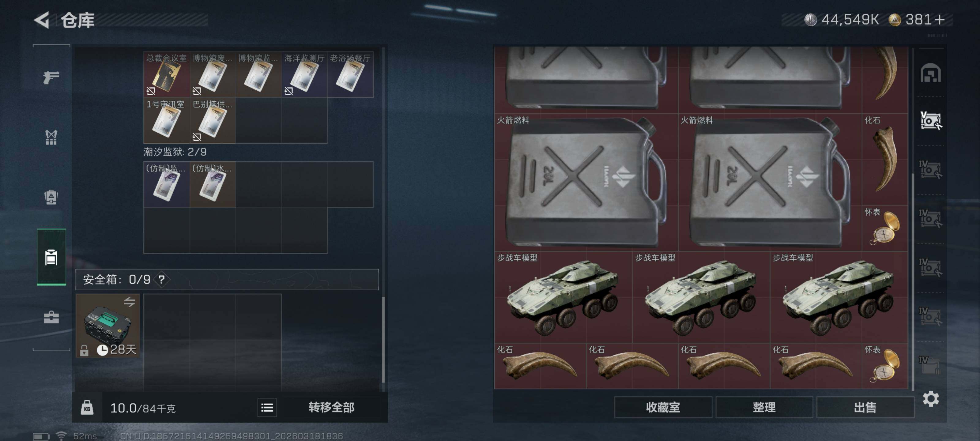The height and width of the screenshot is (441, 980).
Task: Select the first 步战车模型 vehicle model item
Action: click(563, 297)
